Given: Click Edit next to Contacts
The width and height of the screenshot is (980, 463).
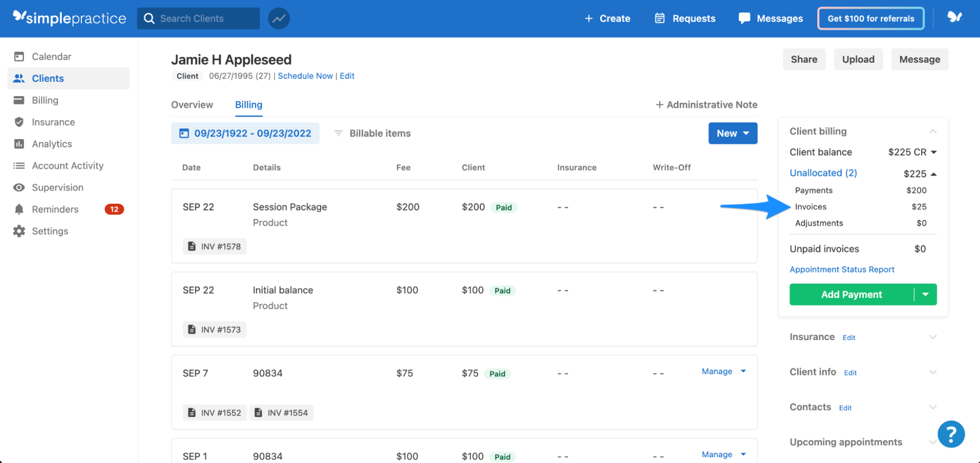Looking at the screenshot, I should click(845, 408).
